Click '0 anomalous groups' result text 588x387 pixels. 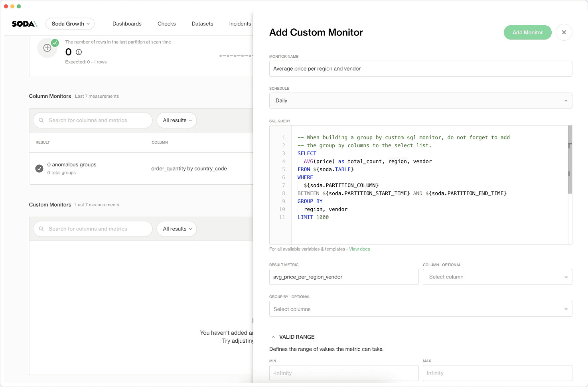click(x=72, y=164)
